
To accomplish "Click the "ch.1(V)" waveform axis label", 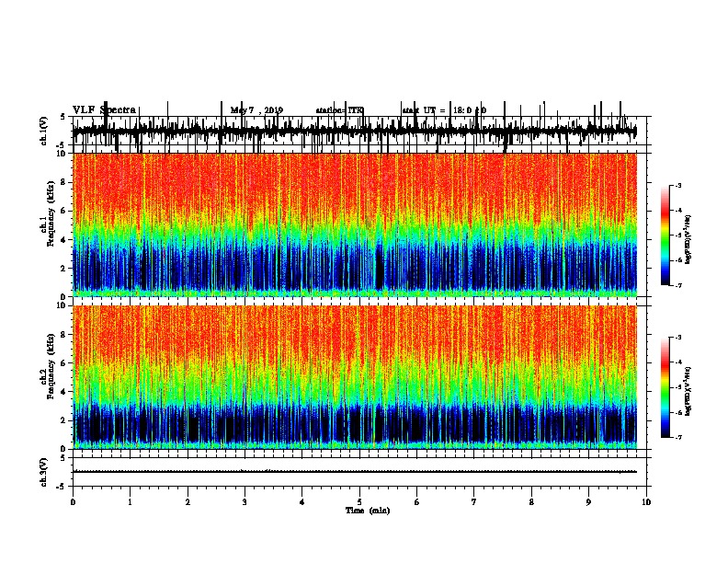I will 44,131.
